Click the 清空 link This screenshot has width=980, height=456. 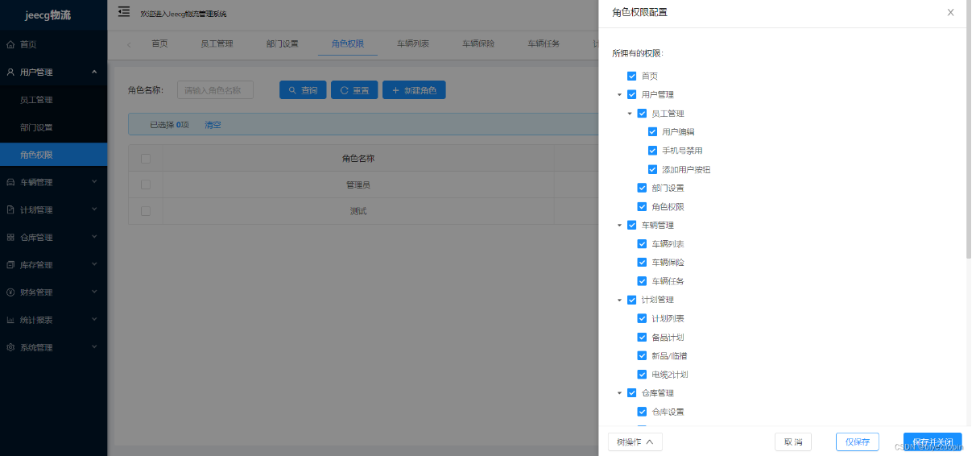coord(213,125)
